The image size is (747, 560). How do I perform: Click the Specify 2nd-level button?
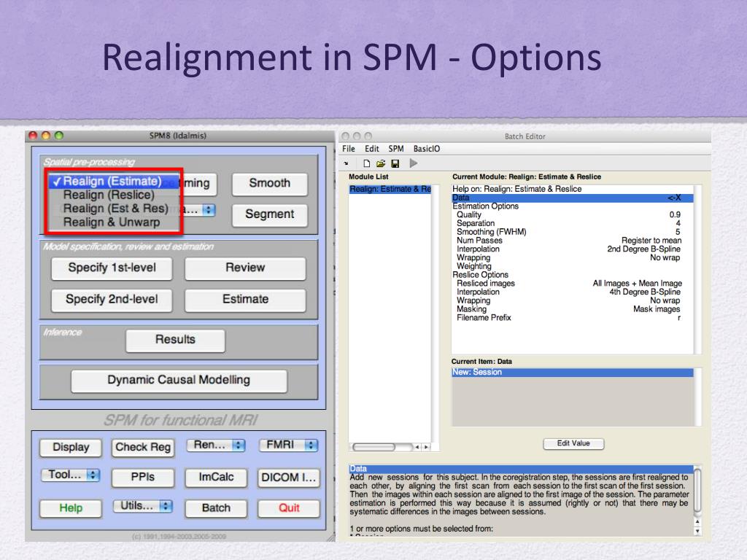[112, 300]
